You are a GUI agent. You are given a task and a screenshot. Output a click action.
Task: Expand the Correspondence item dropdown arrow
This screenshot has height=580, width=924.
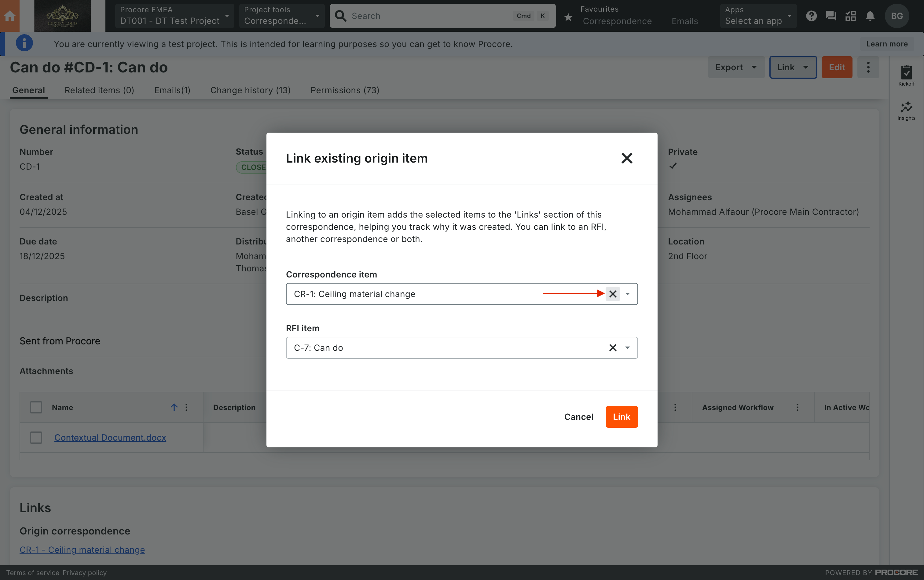point(628,294)
